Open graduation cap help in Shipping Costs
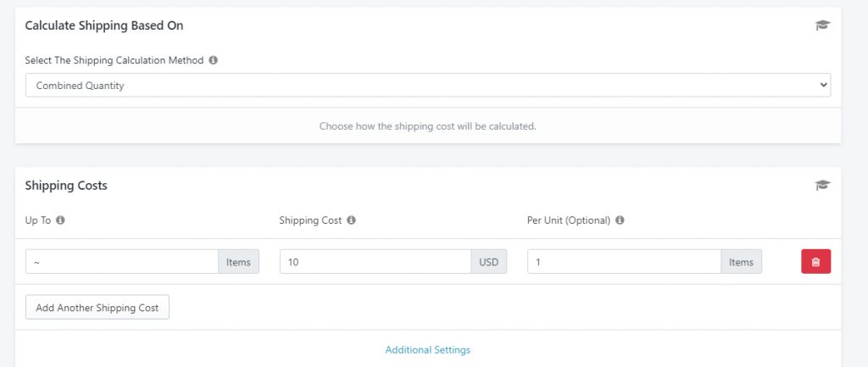868x367 pixels. 822,186
